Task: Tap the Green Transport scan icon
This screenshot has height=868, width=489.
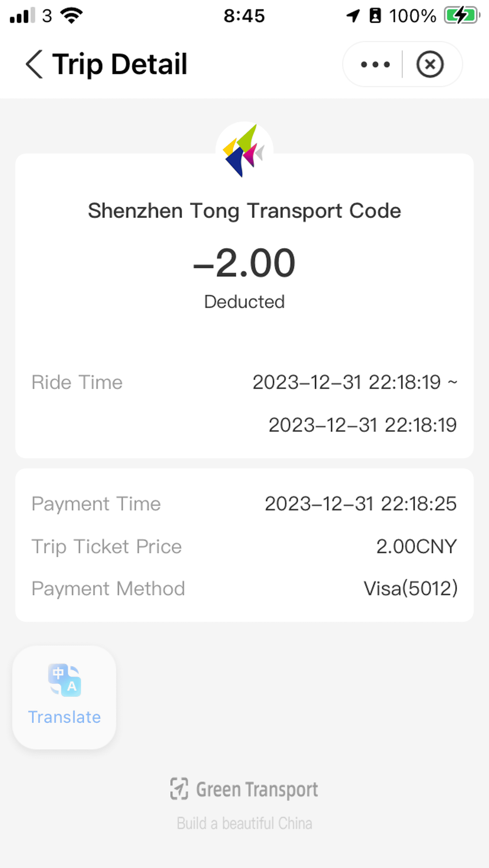Action: click(179, 789)
